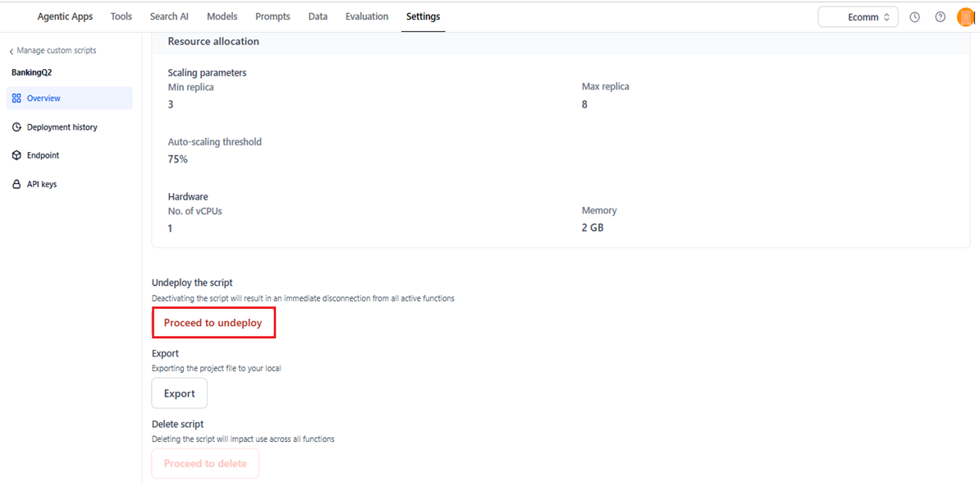The image size is (980, 483).
Task: Open the Evaluation section
Action: click(366, 16)
